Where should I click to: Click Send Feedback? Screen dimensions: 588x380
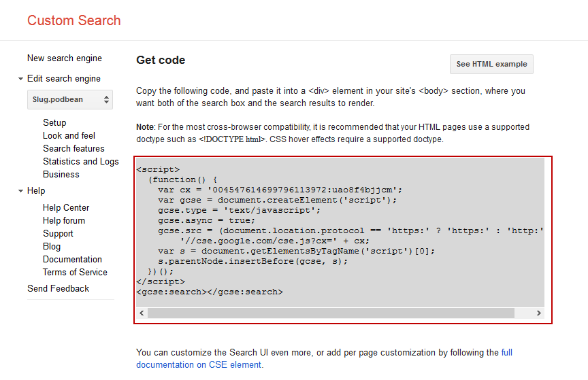(58, 288)
